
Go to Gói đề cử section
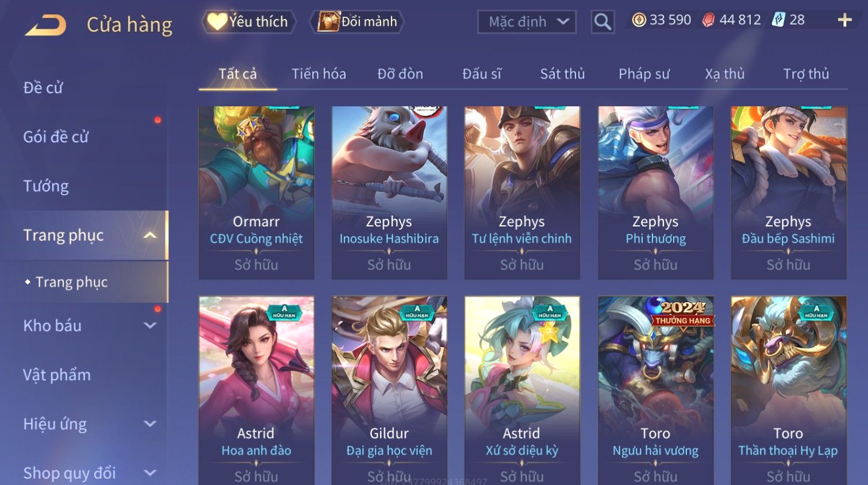tap(56, 137)
